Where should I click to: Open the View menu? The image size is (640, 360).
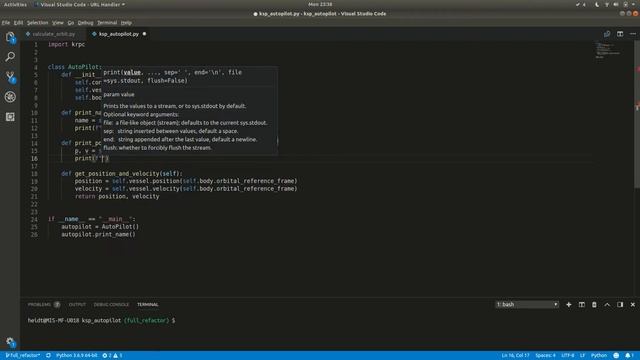point(58,23)
